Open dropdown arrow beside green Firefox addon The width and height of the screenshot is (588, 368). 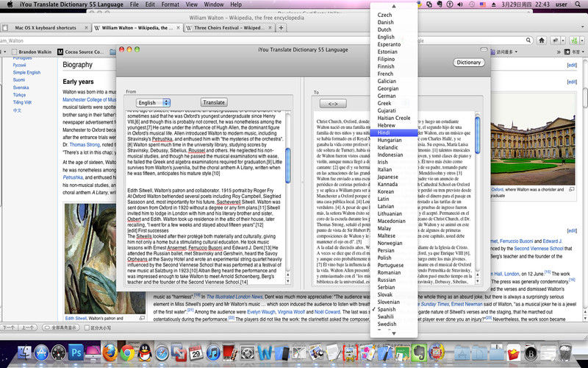(582, 40)
